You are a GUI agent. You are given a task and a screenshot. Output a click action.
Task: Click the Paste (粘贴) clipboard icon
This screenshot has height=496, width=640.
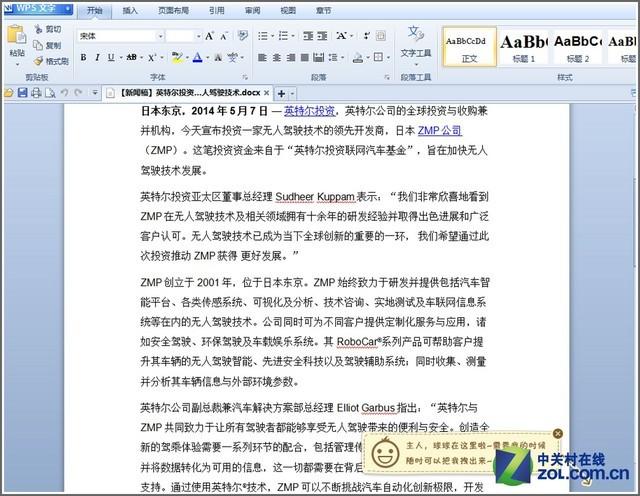point(17,35)
